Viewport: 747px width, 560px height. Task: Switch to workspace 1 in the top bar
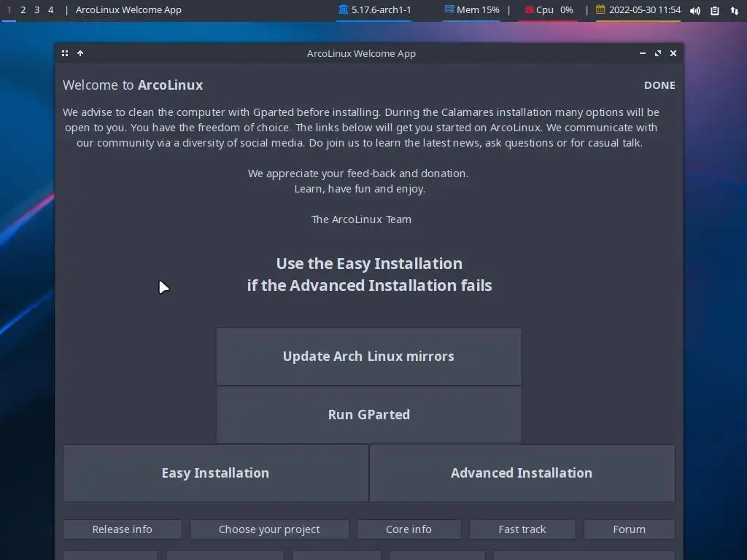pyautogui.click(x=9, y=10)
